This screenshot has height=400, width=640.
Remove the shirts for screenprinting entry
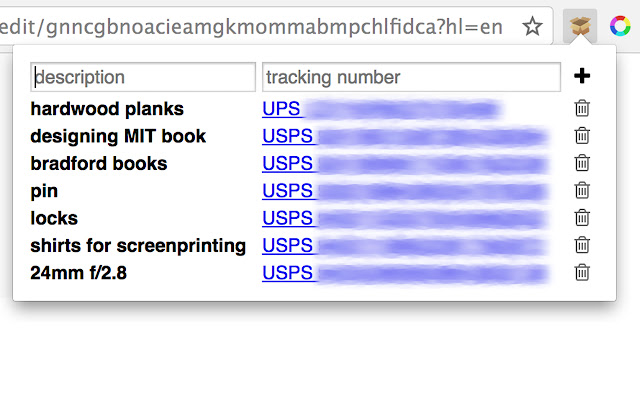pos(582,245)
